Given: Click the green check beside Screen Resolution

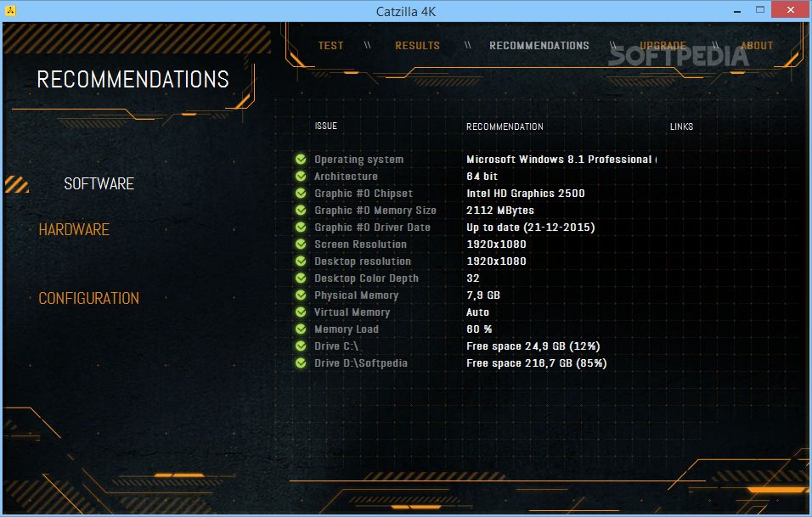Looking at the screenshot, I should [301, 244].
